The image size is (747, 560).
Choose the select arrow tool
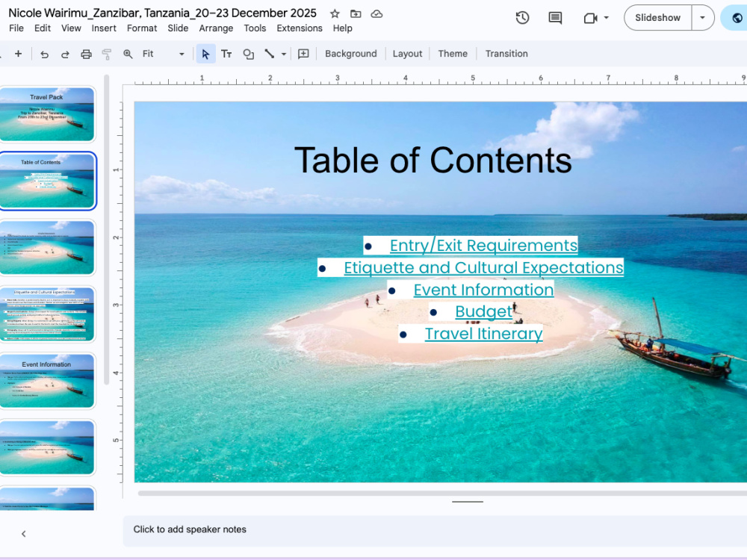coord(206,54)
